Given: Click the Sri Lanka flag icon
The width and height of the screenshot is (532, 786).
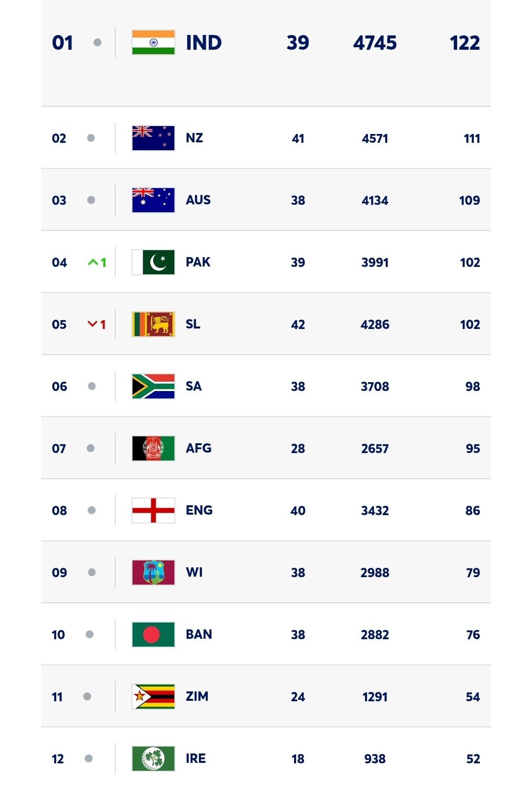Looking at the screenshot, I should tap(153, 324).
